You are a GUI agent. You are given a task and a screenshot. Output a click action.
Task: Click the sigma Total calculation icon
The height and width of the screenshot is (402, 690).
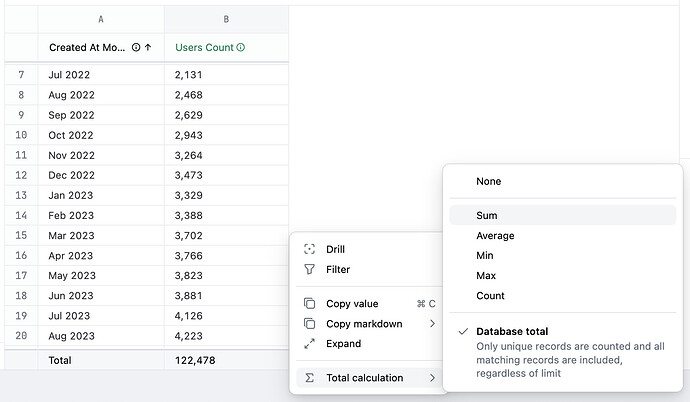[309, 378]
